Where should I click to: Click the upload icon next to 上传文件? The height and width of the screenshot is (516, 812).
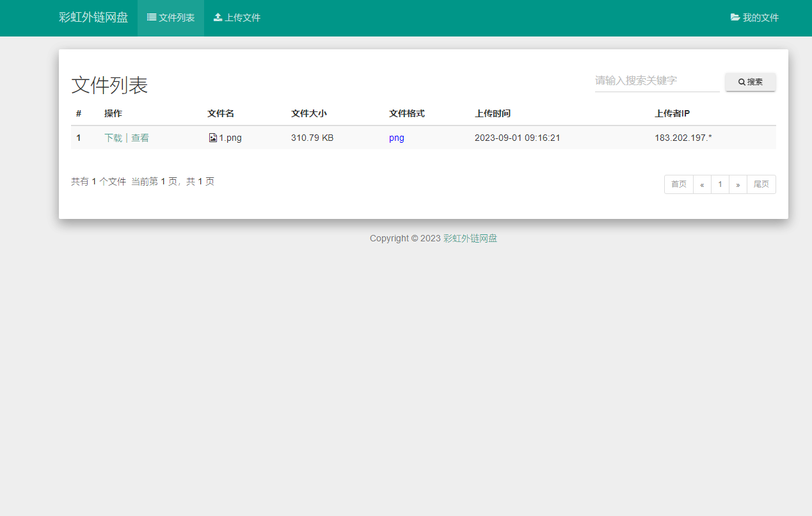[x=219, y=17]
